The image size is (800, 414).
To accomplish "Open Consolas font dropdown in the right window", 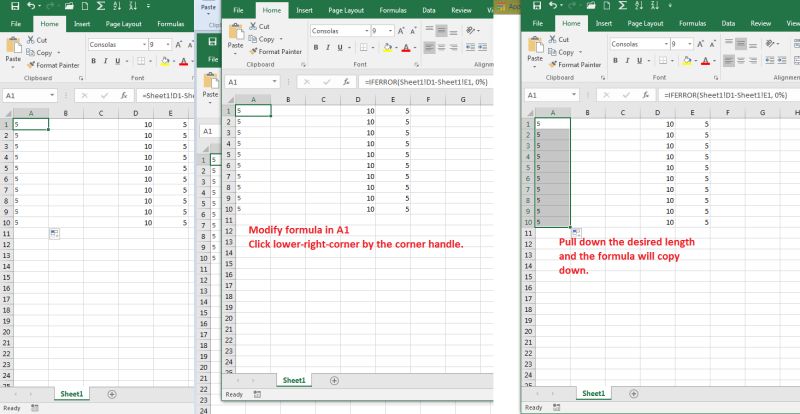I will click(x=666, y=44).
